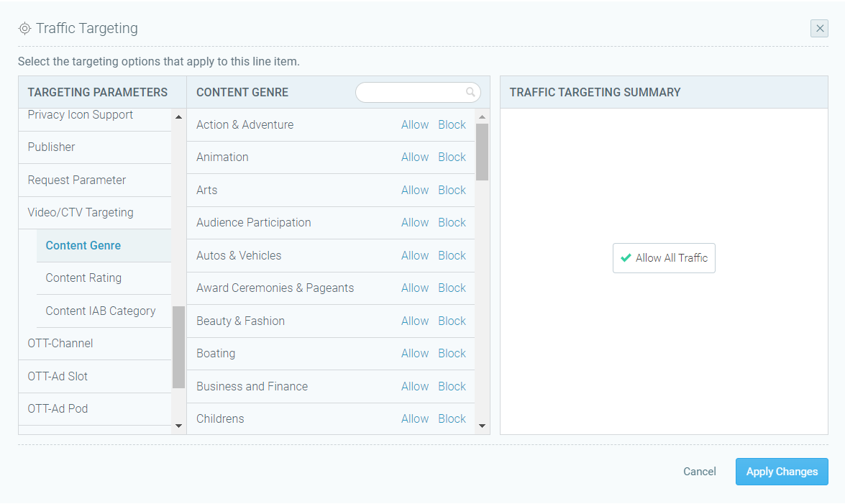Screen dimensions: 845x504
Task: Allow the Arts genre
Action: pos(415,191)
